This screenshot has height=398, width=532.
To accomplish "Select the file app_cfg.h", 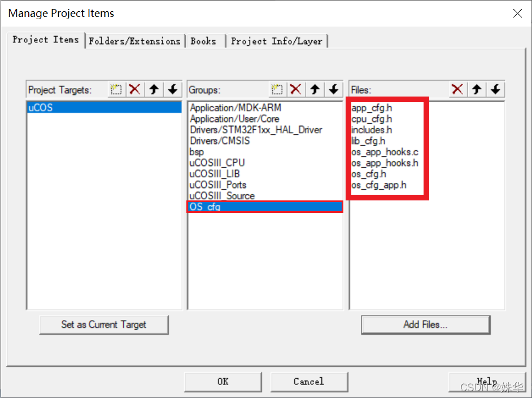I will [x=372, y=108].
